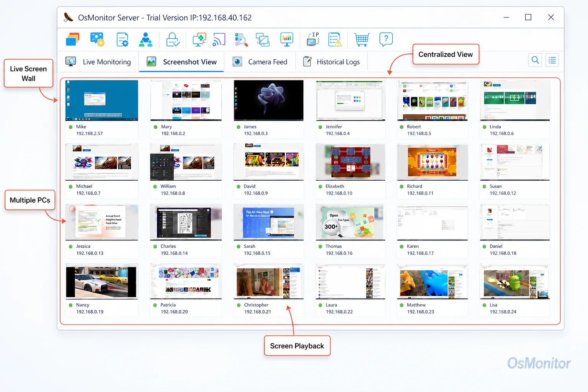Select Christopher's video screen thumbnail

tap(268, 281)
